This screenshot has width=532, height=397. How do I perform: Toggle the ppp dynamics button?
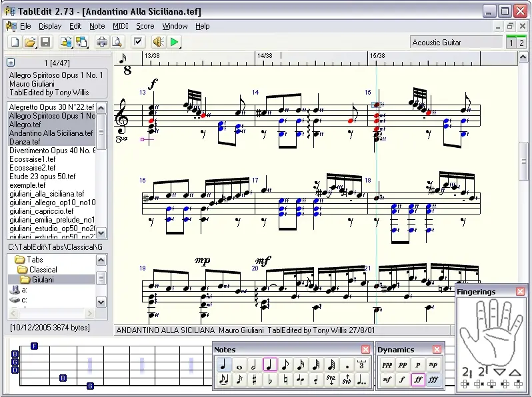[387, 365]
